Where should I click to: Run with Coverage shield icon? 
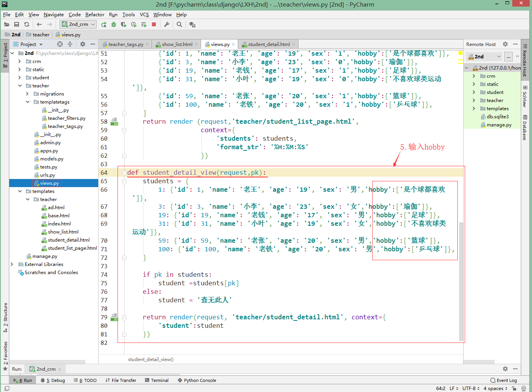pyautogui.click(x=124, y=24)
